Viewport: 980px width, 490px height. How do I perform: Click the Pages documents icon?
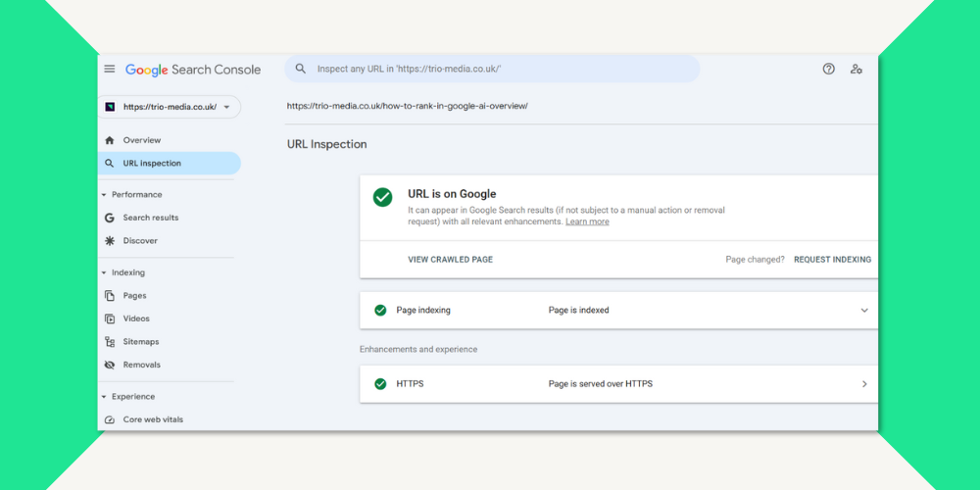click(x=110, y=296)
